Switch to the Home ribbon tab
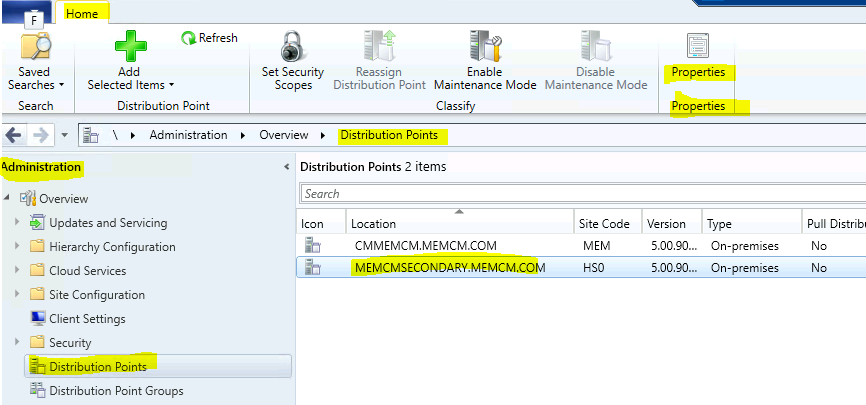The width and height of the screenshot is (866, 405). [x=82, y=13]
